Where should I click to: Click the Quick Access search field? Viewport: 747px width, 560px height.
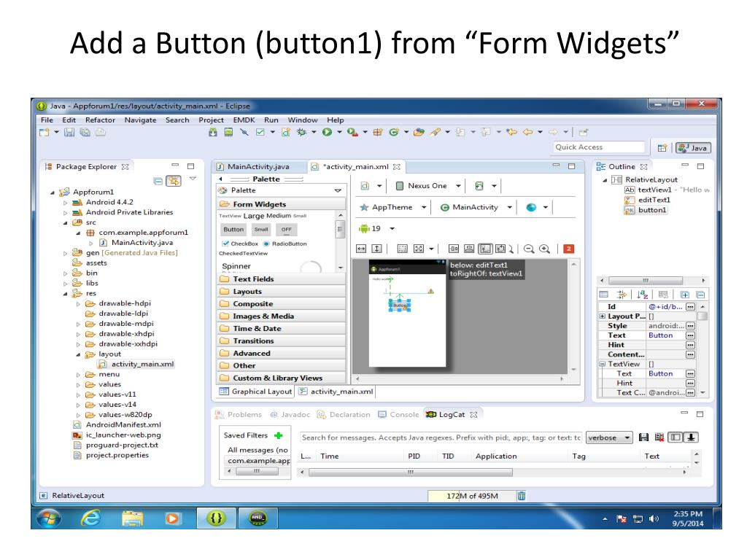599,147
